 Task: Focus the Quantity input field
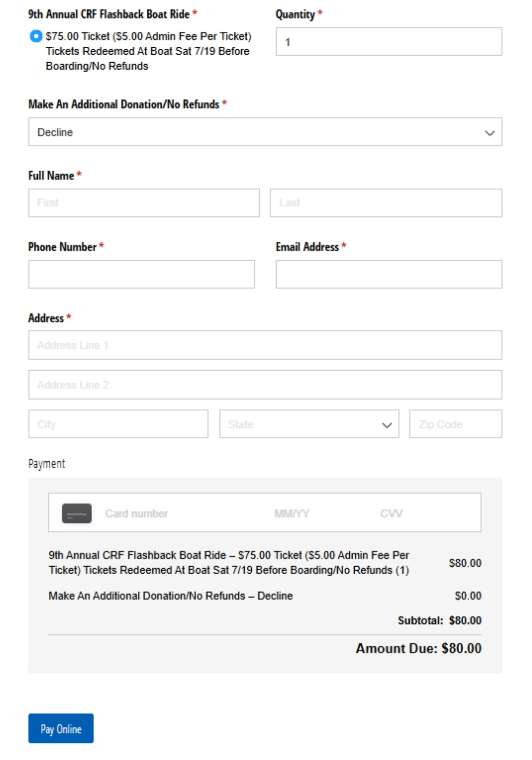tap(389, 42)
